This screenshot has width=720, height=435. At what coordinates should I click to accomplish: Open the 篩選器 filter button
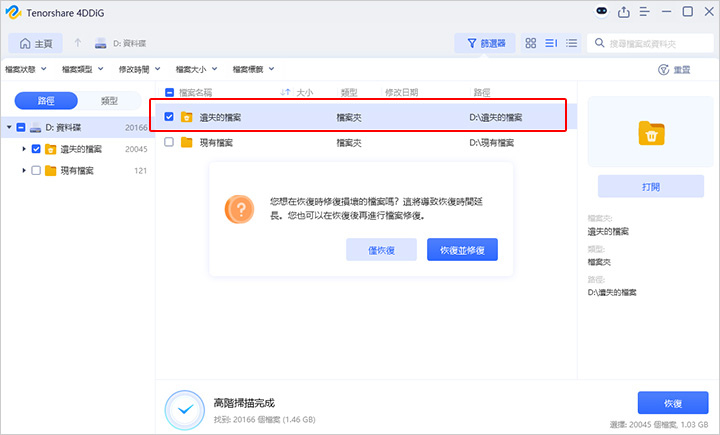coord(485,43)
